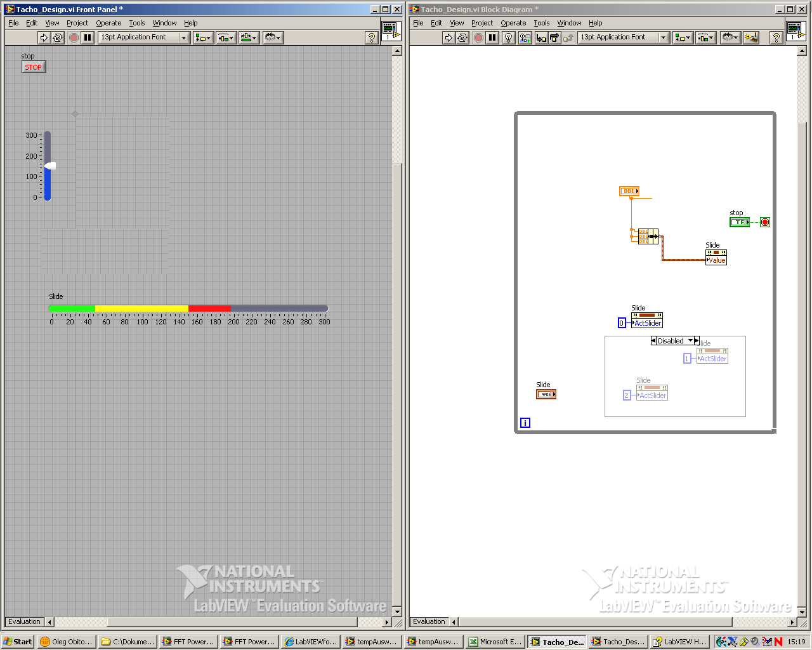Pause execution from the Block Diagram toolbar

tap(492, 37)
